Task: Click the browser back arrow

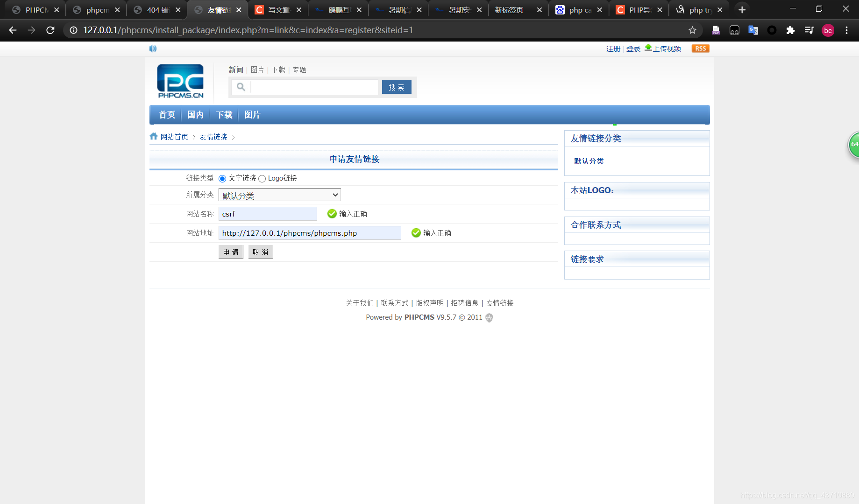Action: tap(13, 30)
